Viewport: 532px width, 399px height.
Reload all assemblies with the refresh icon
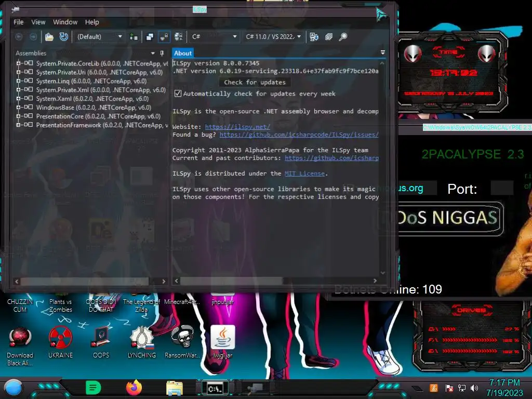(64, 37)
